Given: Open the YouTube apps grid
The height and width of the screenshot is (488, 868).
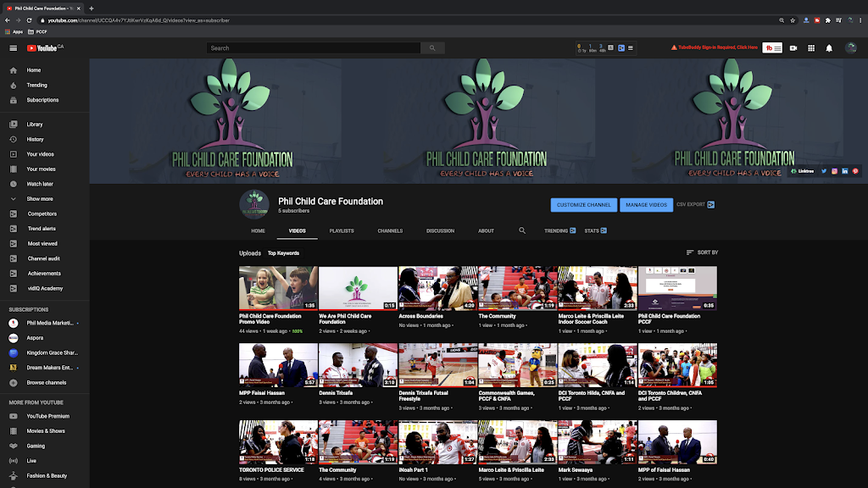Looking at the screenshot, I should (811, 48).
